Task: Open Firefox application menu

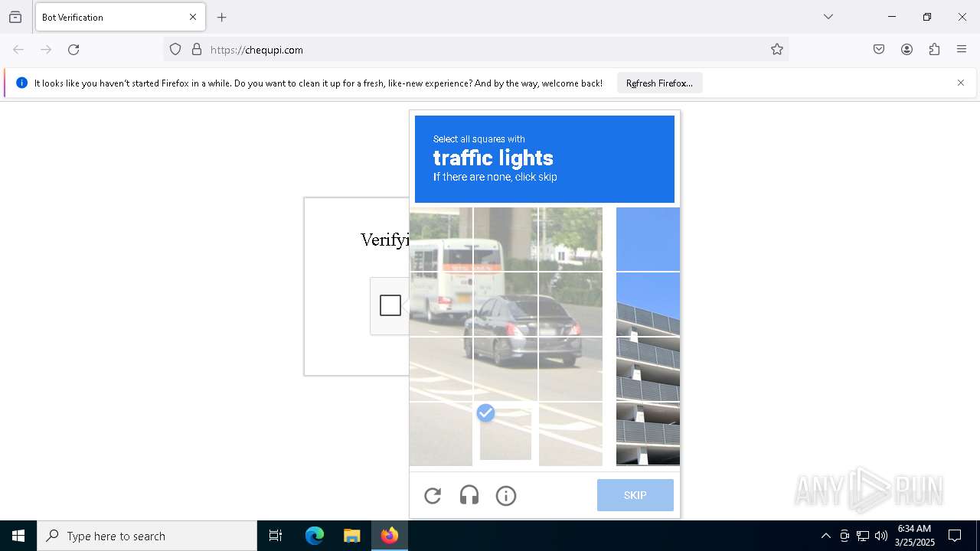Action: [x=962, y=50]
